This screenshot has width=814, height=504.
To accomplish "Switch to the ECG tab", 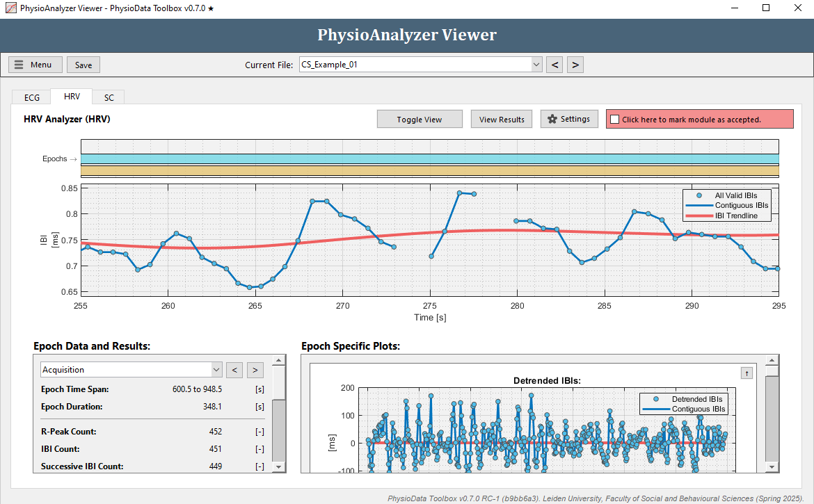I will point(31,97).
